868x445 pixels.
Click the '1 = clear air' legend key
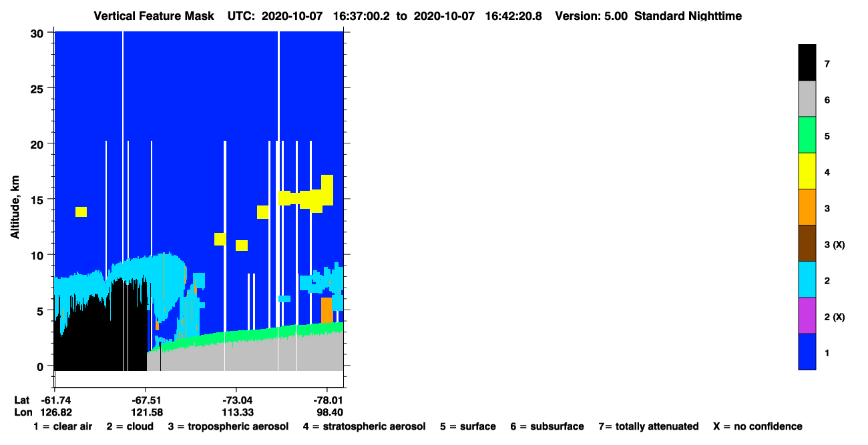click(63, 426)
